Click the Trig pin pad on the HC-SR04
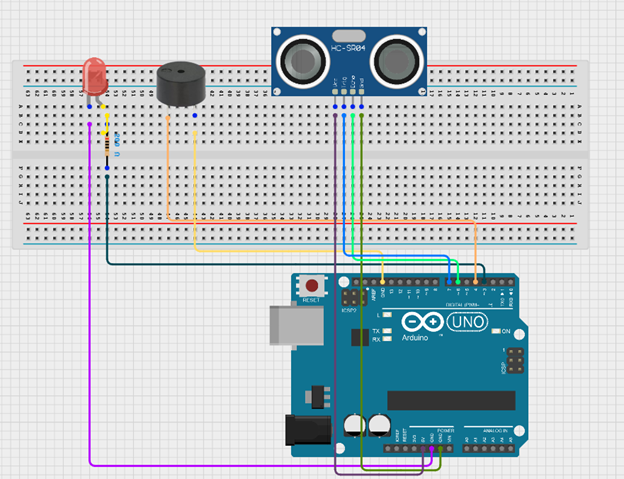 (344, 92)
